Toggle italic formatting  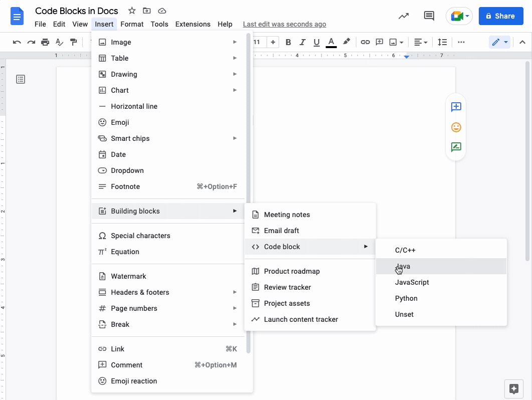(x=302, y=42)
